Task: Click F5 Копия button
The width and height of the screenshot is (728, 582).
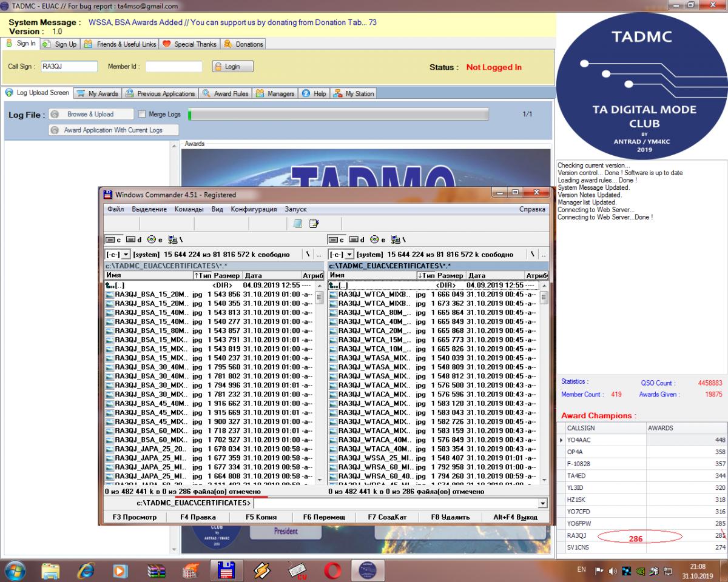Action: 261,517
